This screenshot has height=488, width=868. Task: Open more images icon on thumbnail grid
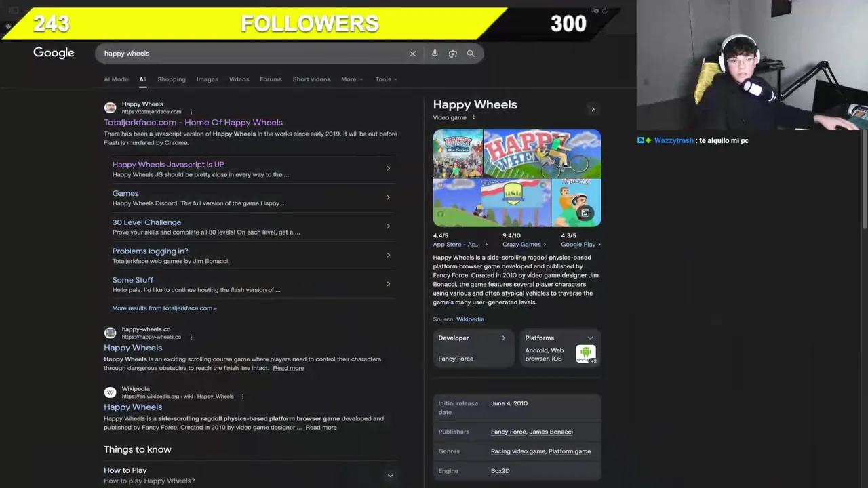click(x=585, y=213)
